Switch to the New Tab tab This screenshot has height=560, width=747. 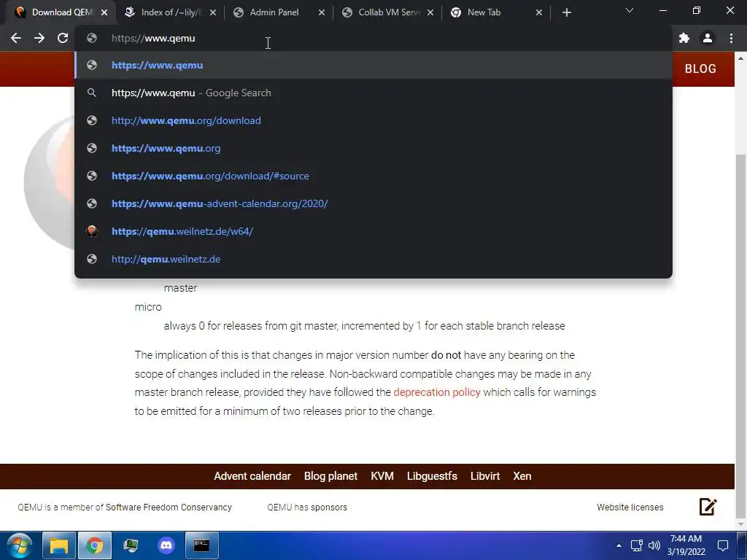pyautogui.click(x=496, y=12)
